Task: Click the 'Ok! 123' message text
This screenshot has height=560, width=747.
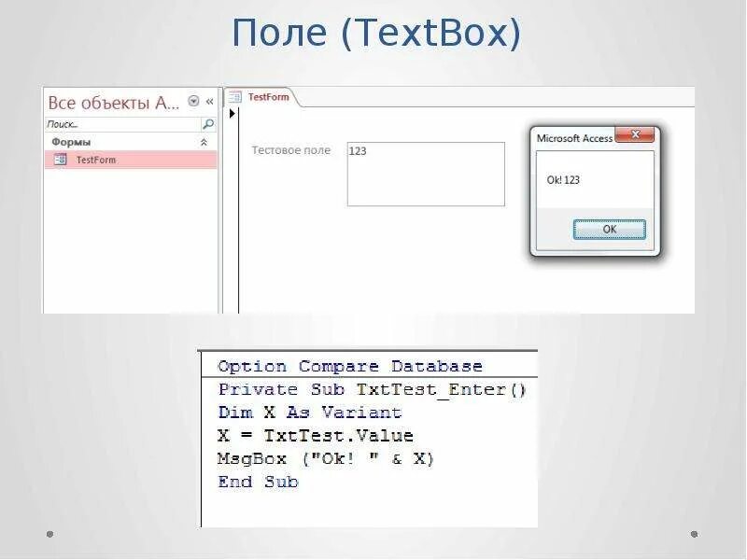Action: pyautogui.click(x=563, y=180)
